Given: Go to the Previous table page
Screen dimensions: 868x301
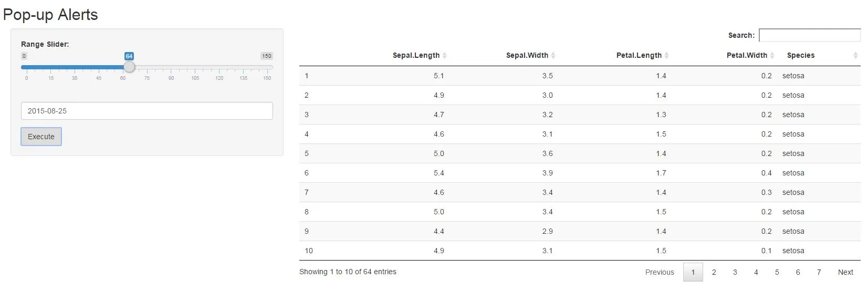Looking at the screenshot, I should tap(660, 272).
